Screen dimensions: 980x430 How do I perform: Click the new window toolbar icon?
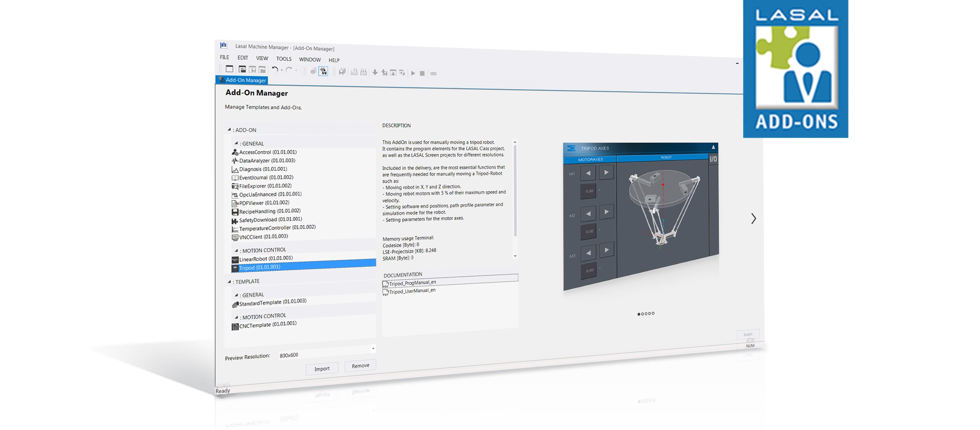click(229, 69)
